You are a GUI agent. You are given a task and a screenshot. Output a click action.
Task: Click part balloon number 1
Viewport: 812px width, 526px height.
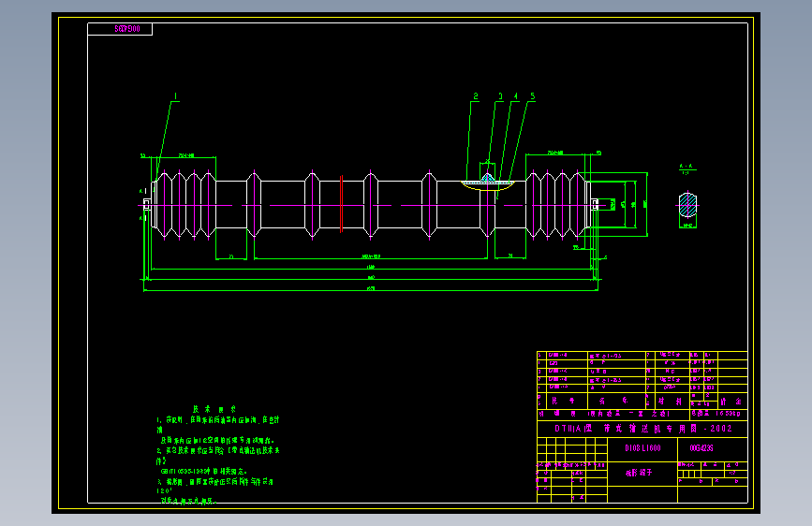tap(175, 96)
